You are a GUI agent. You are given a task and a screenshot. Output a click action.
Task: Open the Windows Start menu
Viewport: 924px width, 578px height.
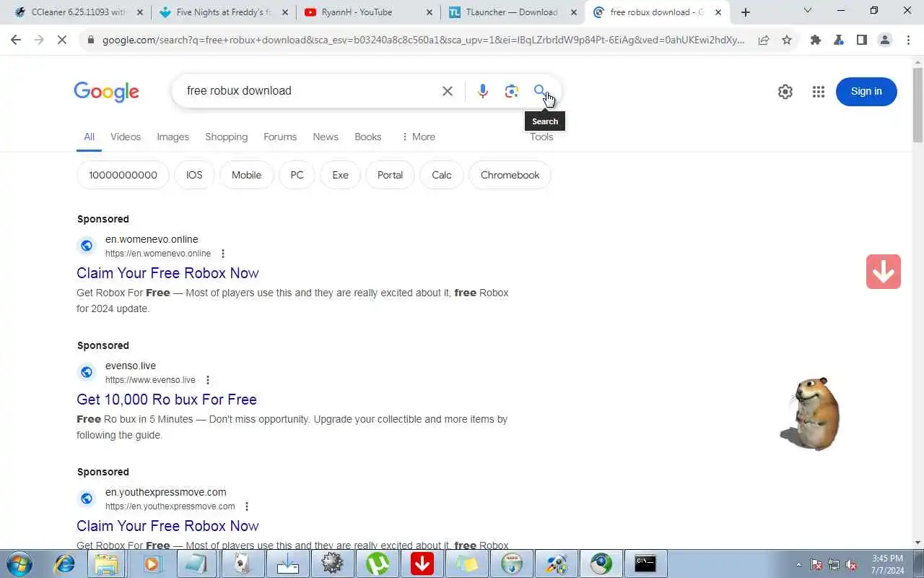[x=19, y=564]
